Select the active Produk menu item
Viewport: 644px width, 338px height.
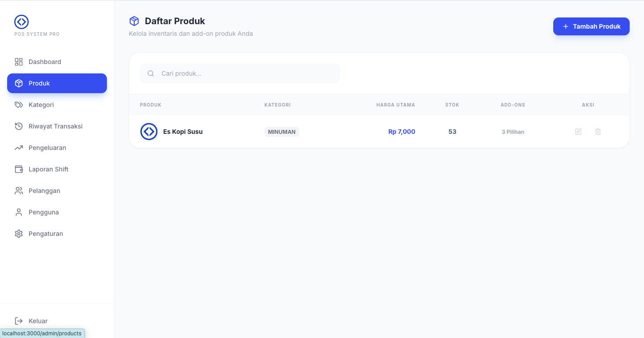(57, 83)
